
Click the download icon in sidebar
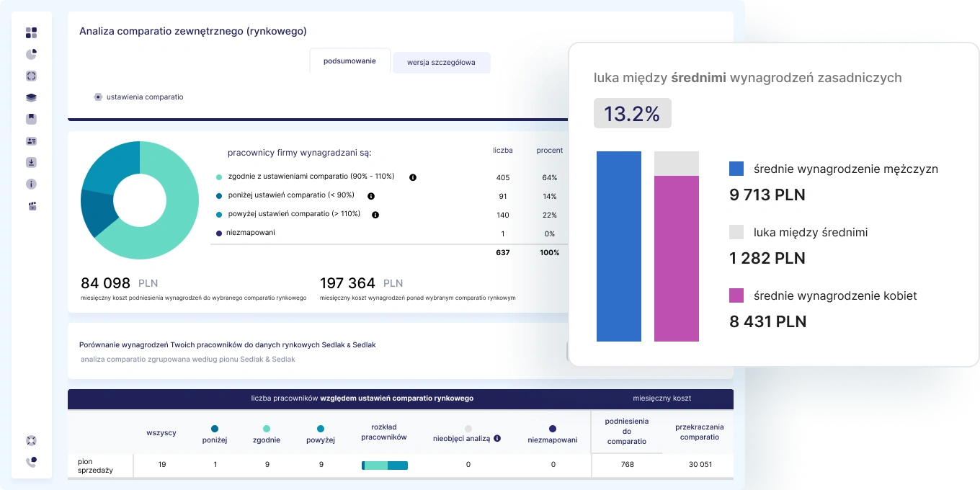click(x=31, y=162)
